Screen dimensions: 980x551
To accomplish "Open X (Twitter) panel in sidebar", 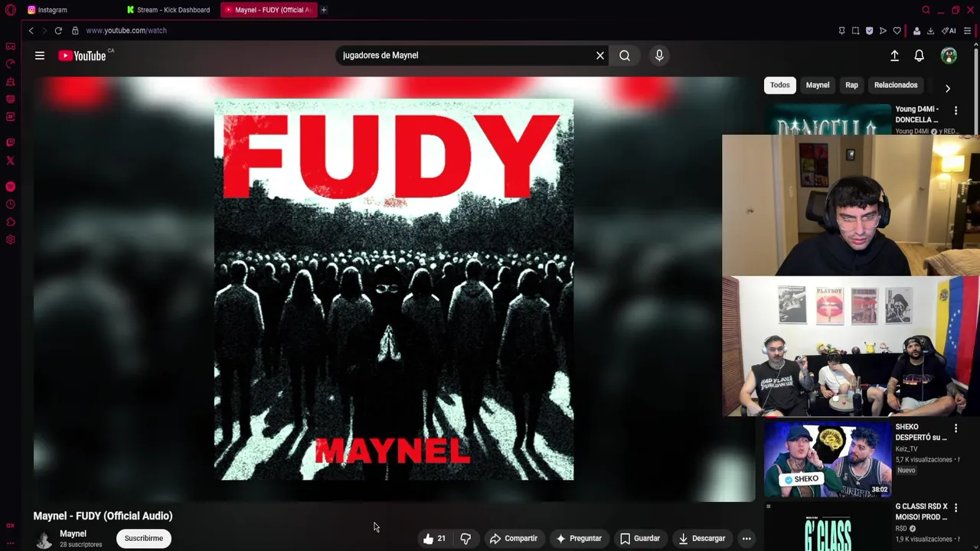I will click(x=10, y=161).
